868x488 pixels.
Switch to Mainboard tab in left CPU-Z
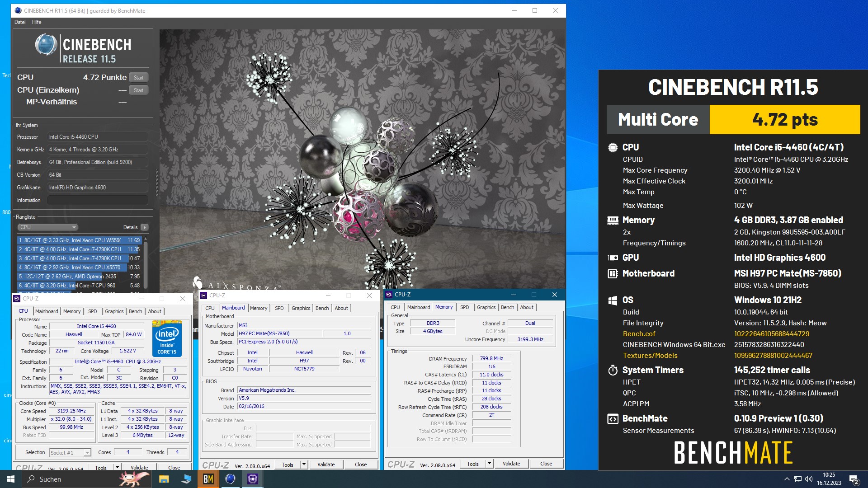pyautogui.click(x=47, y=311)
